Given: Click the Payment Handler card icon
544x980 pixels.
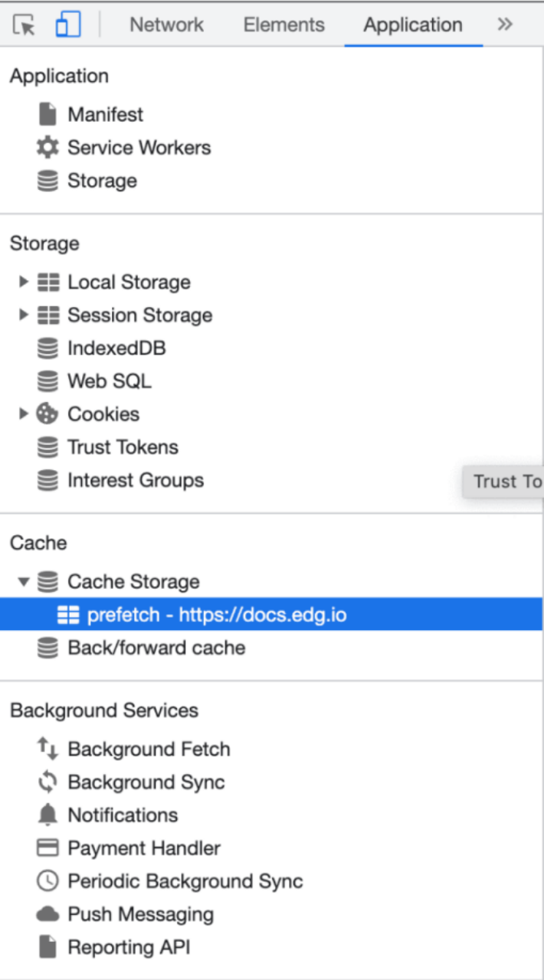Looking at the screenshot, I should tap(48, 848).
